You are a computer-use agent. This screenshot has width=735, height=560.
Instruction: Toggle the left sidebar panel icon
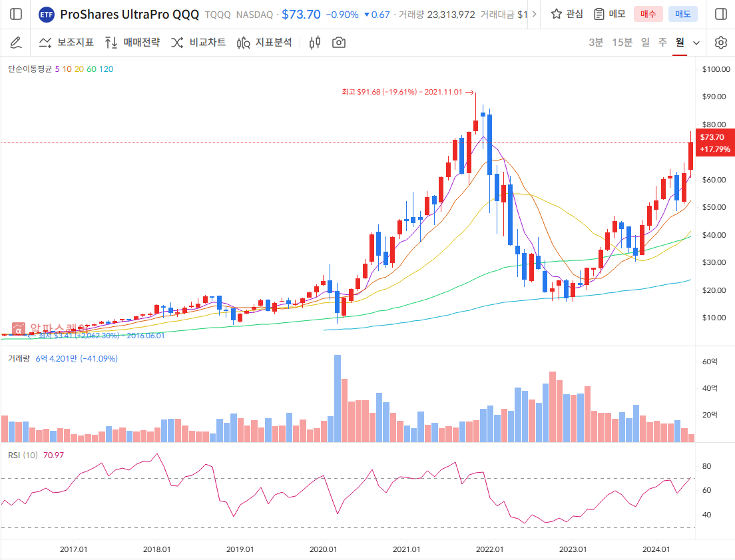16,14
